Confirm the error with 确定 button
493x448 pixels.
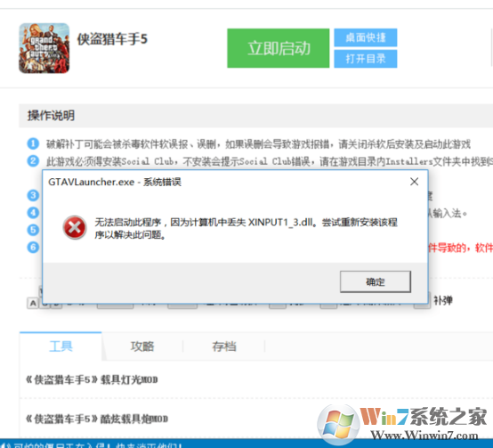click(x=376, y=281)
